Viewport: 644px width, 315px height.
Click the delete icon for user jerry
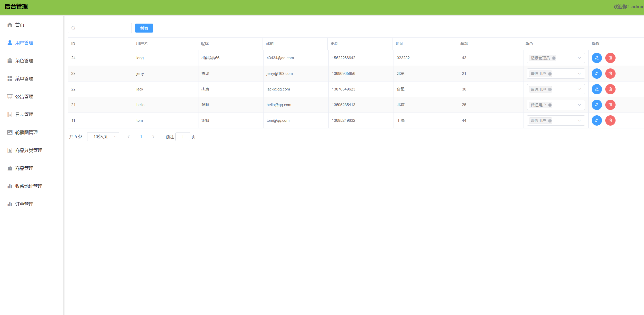610,74
